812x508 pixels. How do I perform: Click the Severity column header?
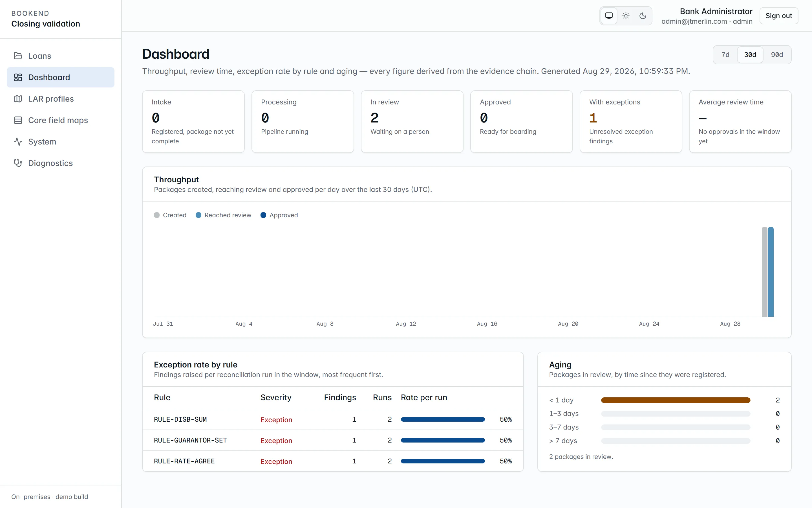point(276,397)
